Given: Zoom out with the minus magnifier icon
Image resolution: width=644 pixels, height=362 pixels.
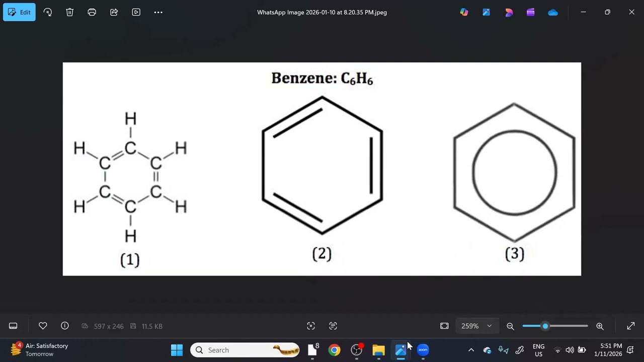Looking at the screenshot, I should click(x=510, y=326).
